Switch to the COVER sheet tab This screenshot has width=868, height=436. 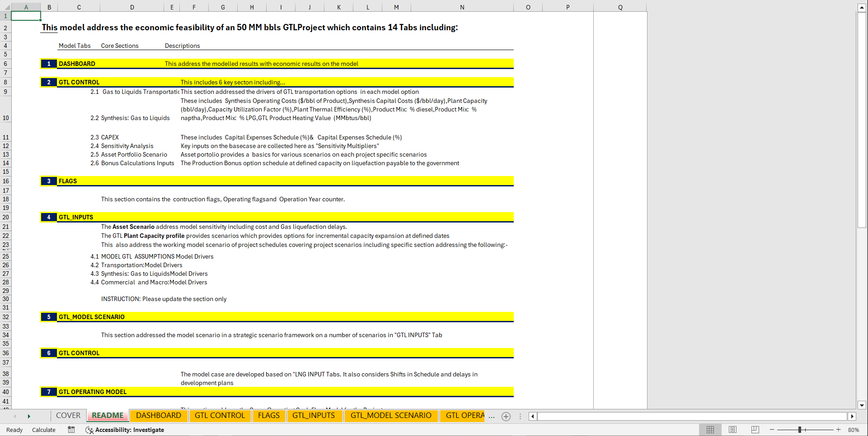point(68,415)
